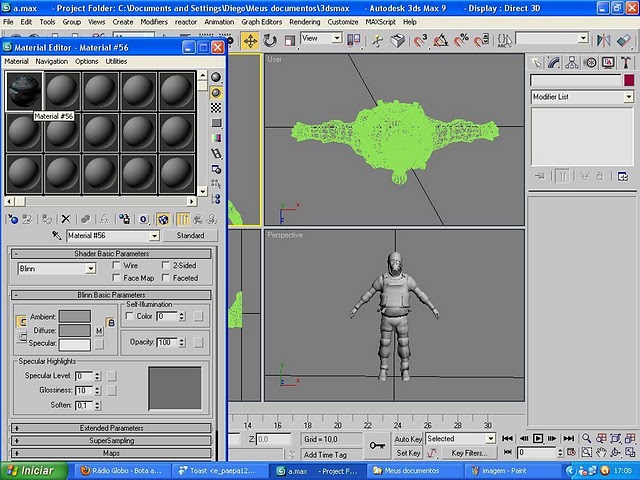
Task: Click the Key Filters button
Action: pyautogui.click(x=469, y=453)
